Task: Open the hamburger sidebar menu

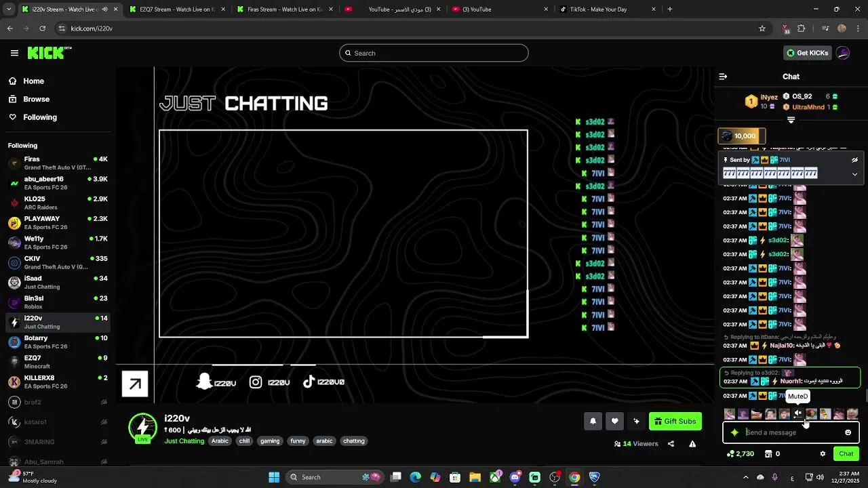Action: pyautogui.click(x=14, y=53)
